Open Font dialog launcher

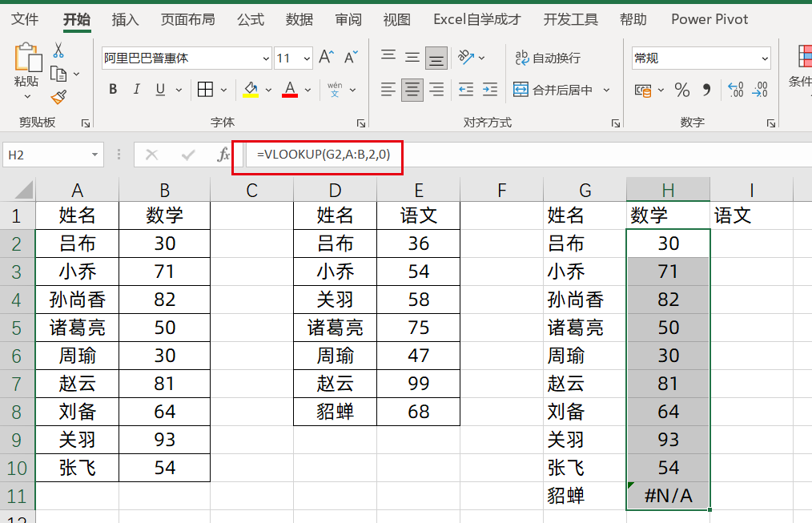(361, 123)
